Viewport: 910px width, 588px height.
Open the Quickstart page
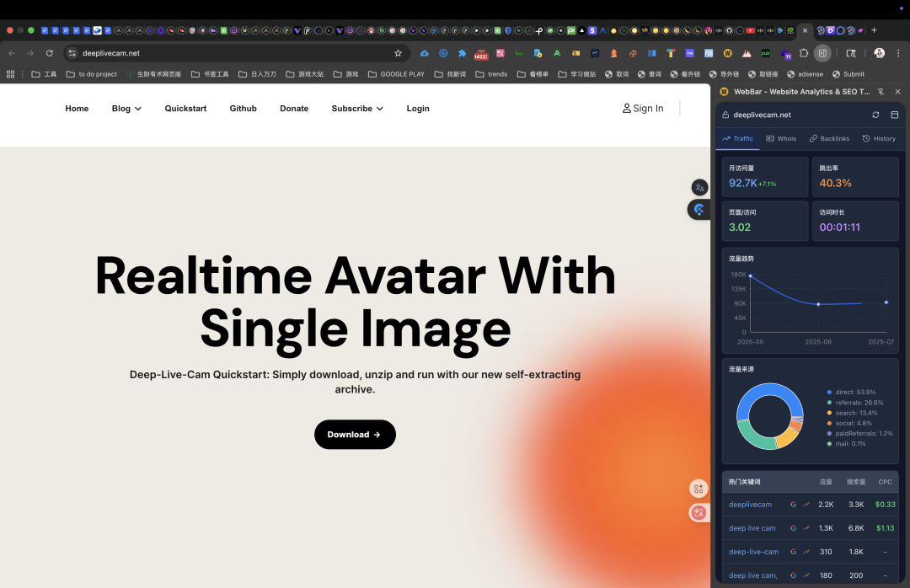185,109
